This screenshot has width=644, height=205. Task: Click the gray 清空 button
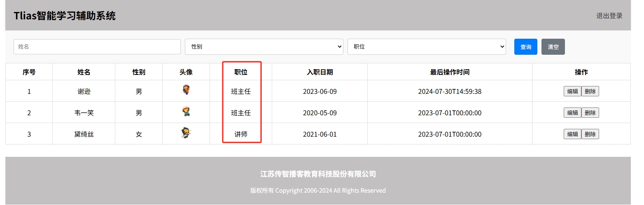[553, 47]
